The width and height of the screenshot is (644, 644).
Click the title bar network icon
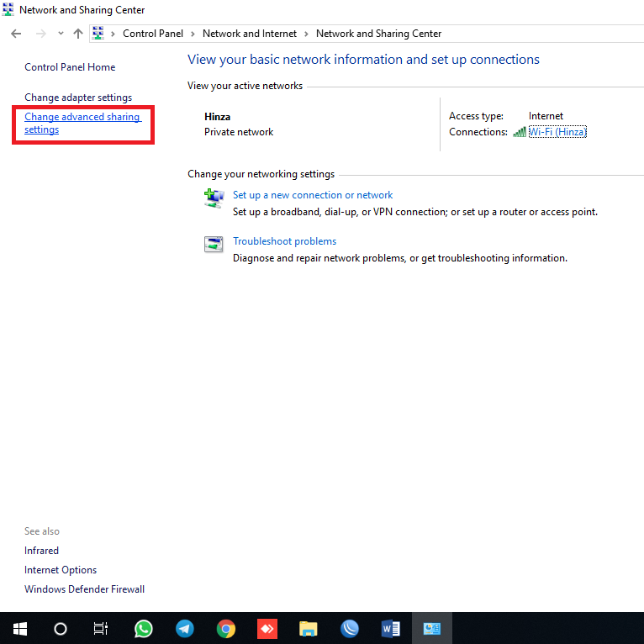coord(8,9)
